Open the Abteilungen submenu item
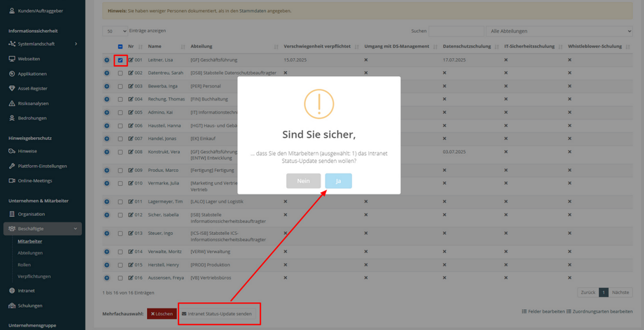The height and width of the screenshot is (330, 644). coord(30,253)
